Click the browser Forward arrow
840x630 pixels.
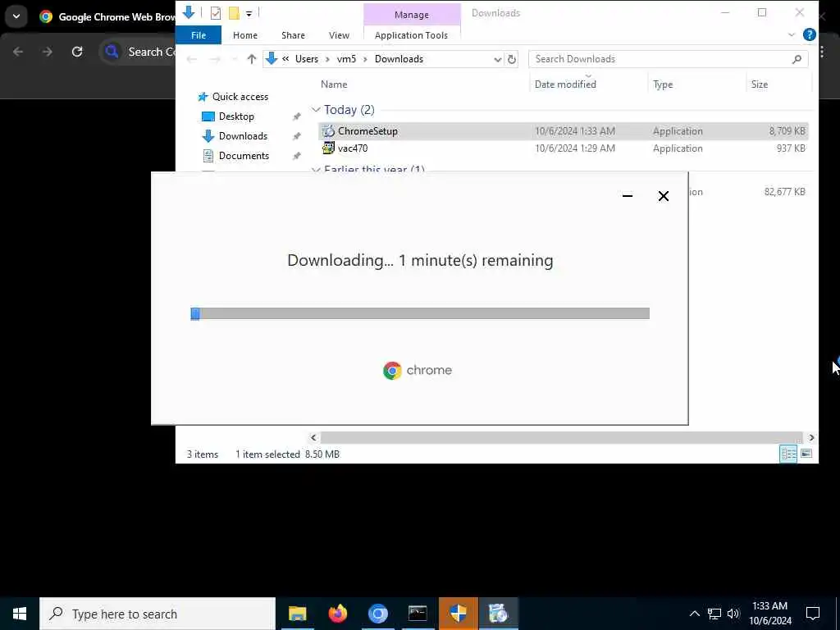[x=48, y=52]
